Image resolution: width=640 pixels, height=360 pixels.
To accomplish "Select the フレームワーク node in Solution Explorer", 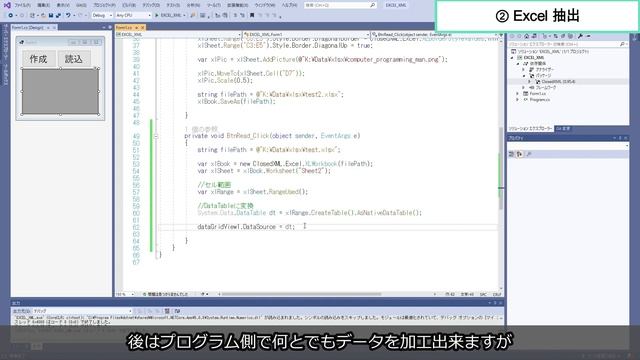I will click(x=545, y=88).
